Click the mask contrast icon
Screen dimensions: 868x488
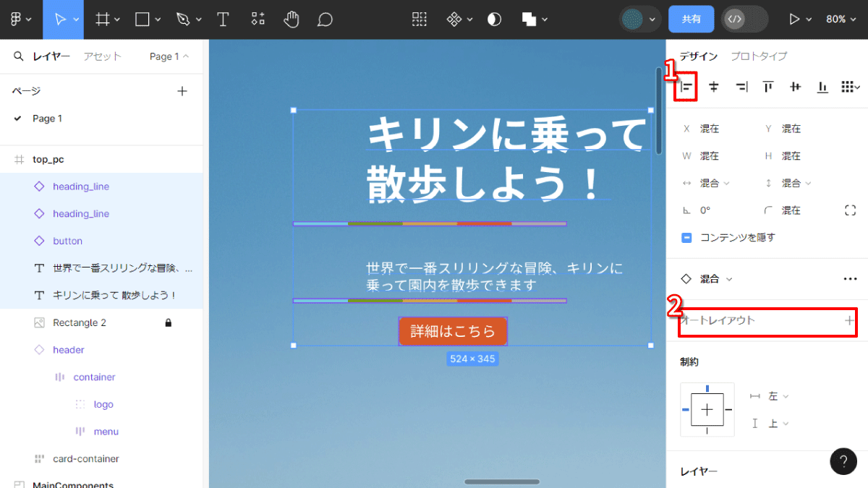[x=495, y=20]
